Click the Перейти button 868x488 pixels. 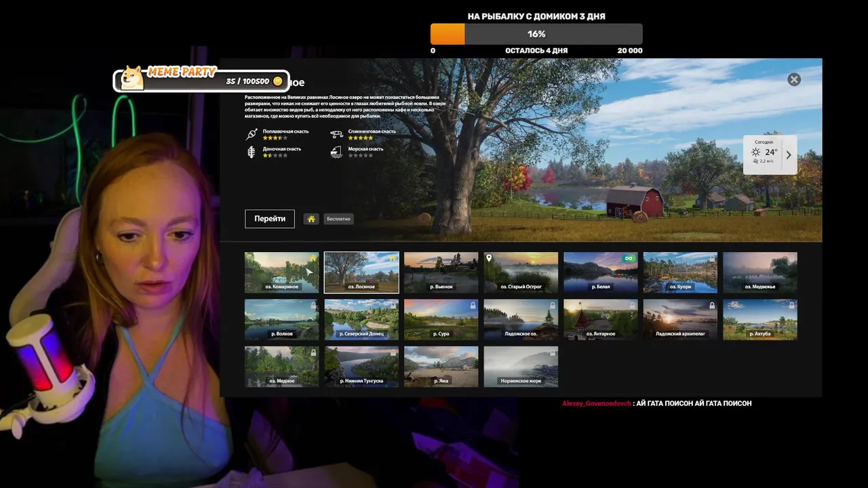[x=269, y=219]
